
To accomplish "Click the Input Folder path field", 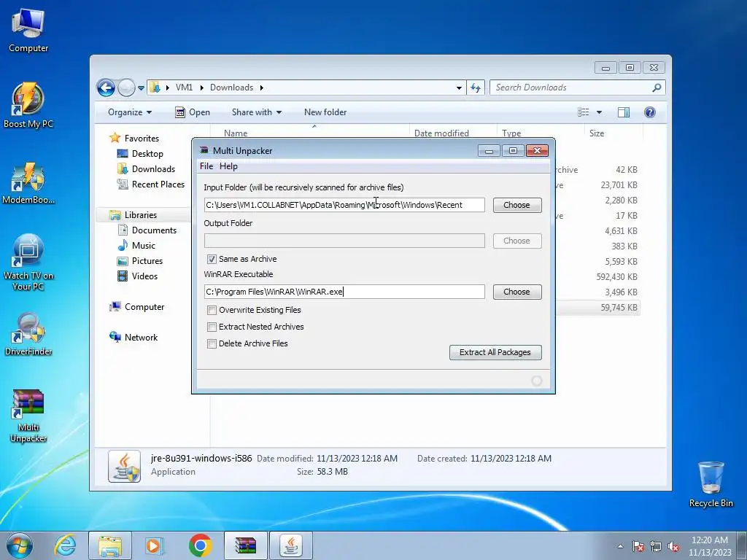I will pyautogui.click(x=344, y=205).
